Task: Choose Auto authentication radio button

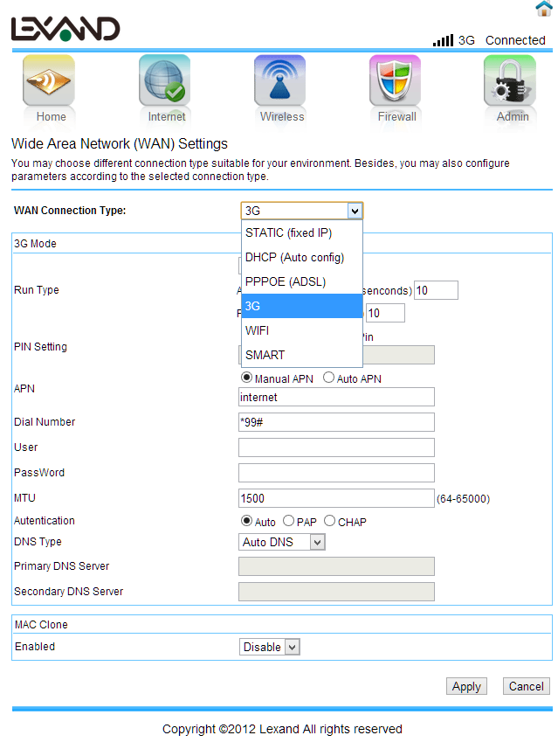Action: 246,521
